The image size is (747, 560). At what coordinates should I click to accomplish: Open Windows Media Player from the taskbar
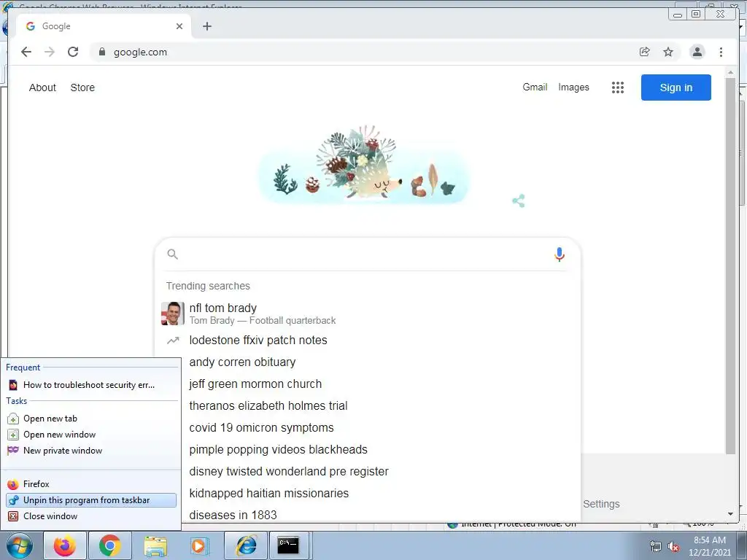click(200, 545)
